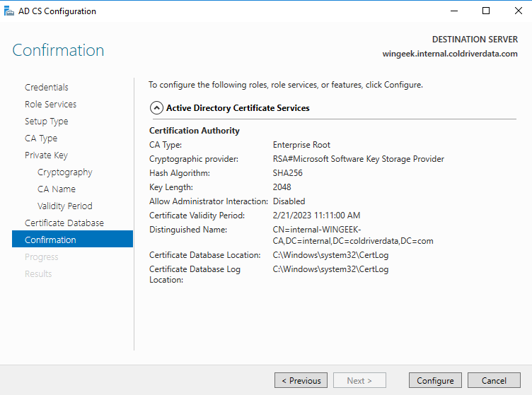Image resolution: width=532 pixels, height=395 pixels.
Task: Open the Credentials step
Action: click(47, 87)
